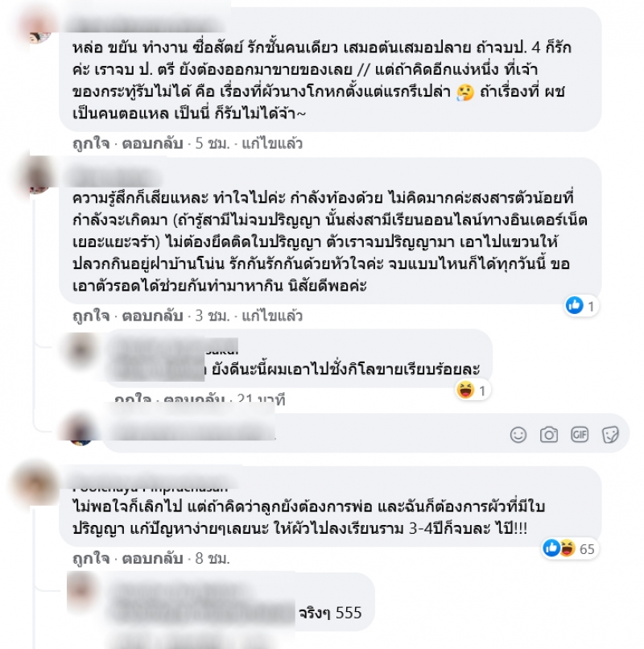The image size is (644, 649).
Task: Open the emoji picker in reply box
Action: coord(518,435)
